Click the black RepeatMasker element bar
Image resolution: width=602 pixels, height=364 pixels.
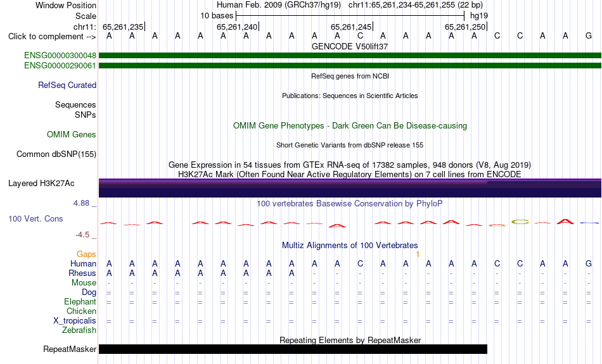293,349
